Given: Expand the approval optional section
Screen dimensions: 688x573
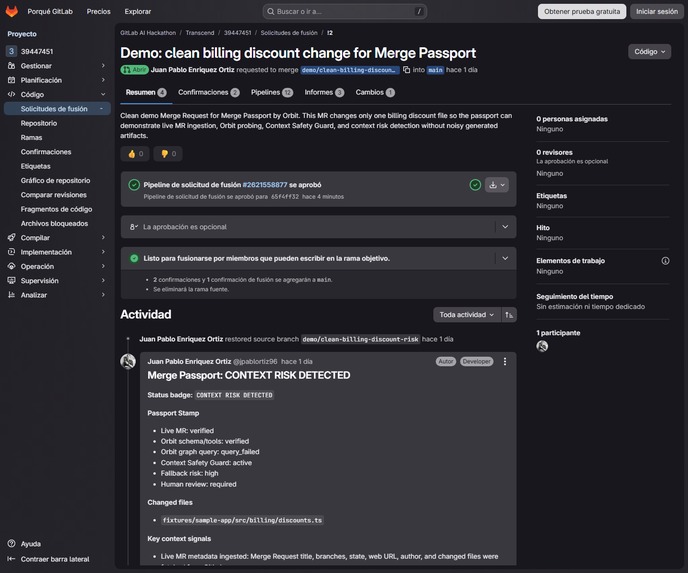Looking at the screenshot, I should 505,227.
